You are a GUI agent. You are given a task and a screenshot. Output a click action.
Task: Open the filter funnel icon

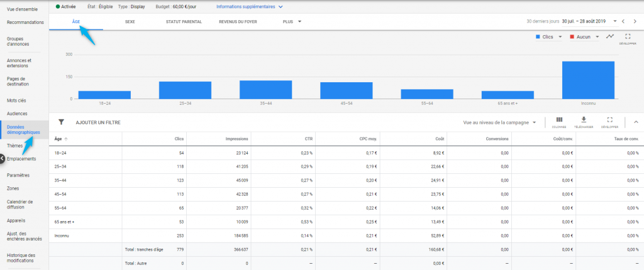(61, 122)
